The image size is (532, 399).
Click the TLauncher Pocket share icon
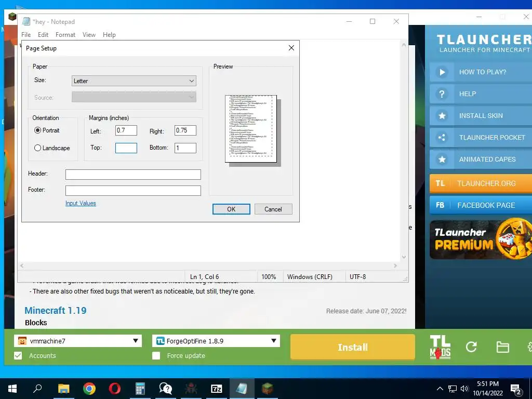(x=442, y=137)
